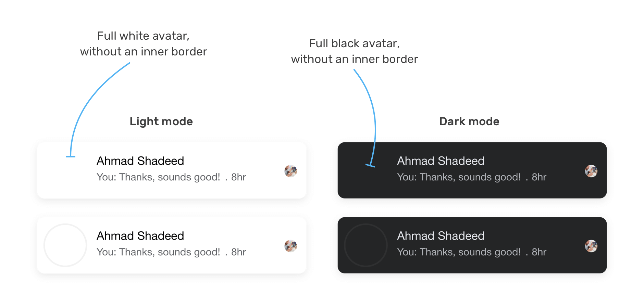Click small avatar in bottom dark-mode card
Viewport: 644px width, 308px height.
591,246
